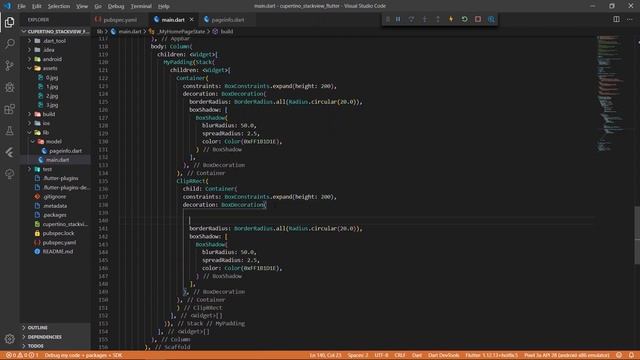
Task: Close the main.dart editor tab
Action: [x=191, y=19]
